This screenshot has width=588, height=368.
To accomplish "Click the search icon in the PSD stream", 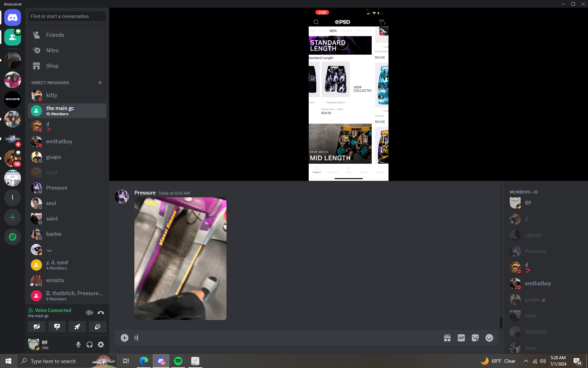I will coord(316,22).
